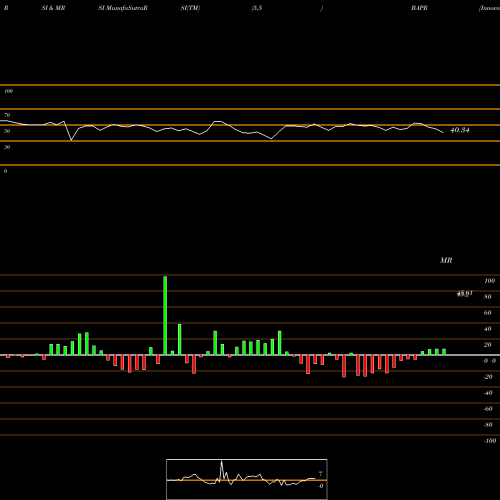Click the RSI 100 axis label
Viewport: 500px width, 500px height.
pos(8,91)
